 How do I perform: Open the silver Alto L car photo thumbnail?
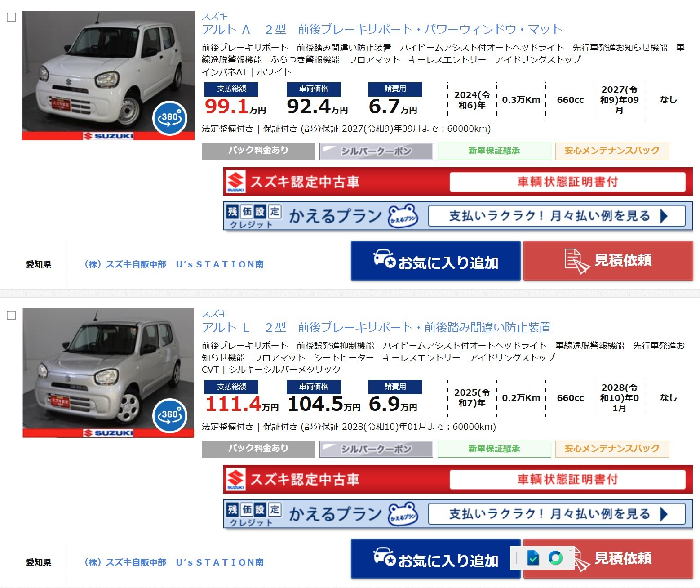click(108, 373)
